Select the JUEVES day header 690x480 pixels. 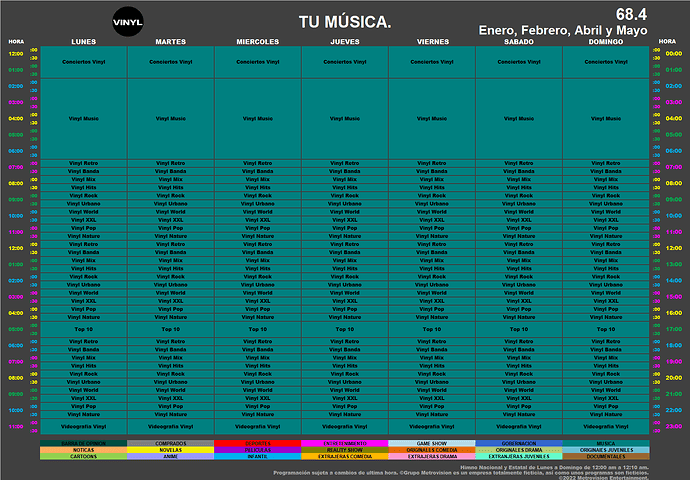(x=345, y=42)
